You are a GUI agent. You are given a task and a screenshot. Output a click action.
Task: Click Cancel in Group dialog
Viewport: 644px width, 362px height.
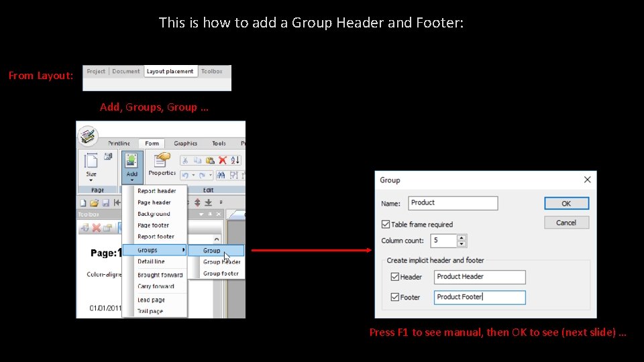coord(566,223)
